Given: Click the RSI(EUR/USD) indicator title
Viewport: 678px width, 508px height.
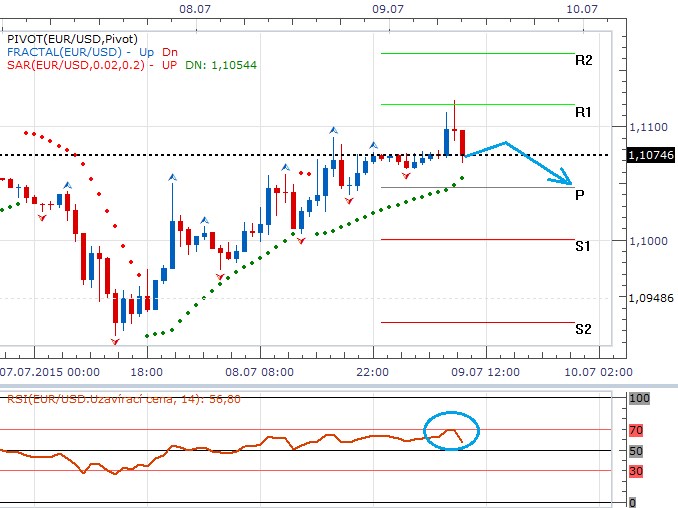Looking at the screenshot, I should pos(124,399).
